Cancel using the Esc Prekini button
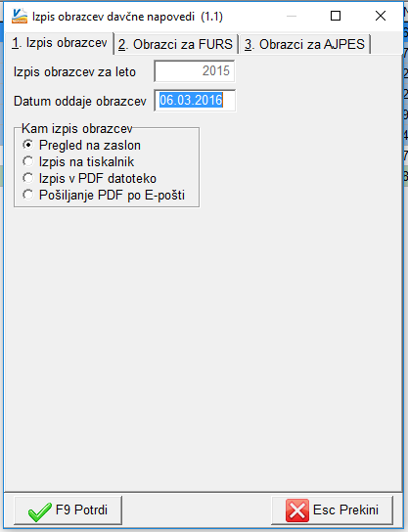This screenshot has height=532, width=408. click(332, 510)
